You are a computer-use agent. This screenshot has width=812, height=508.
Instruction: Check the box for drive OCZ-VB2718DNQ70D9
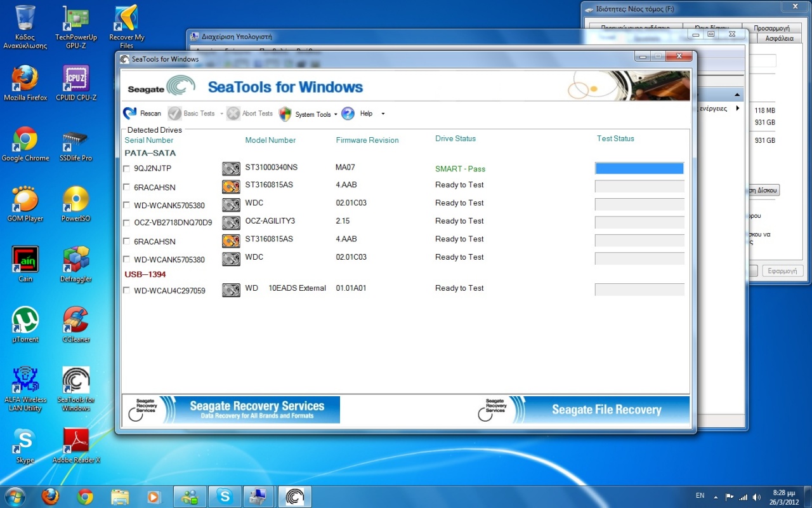[x=126, y=223]
